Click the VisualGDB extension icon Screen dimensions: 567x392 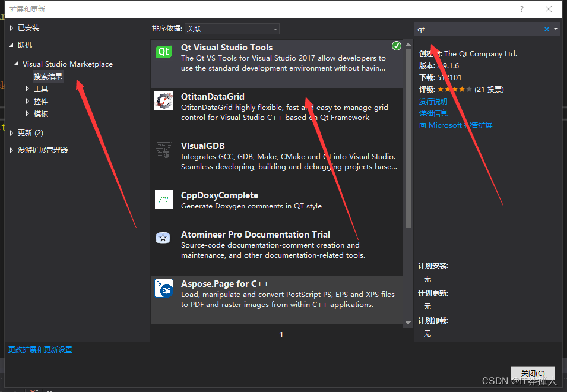tap(164, 150)
